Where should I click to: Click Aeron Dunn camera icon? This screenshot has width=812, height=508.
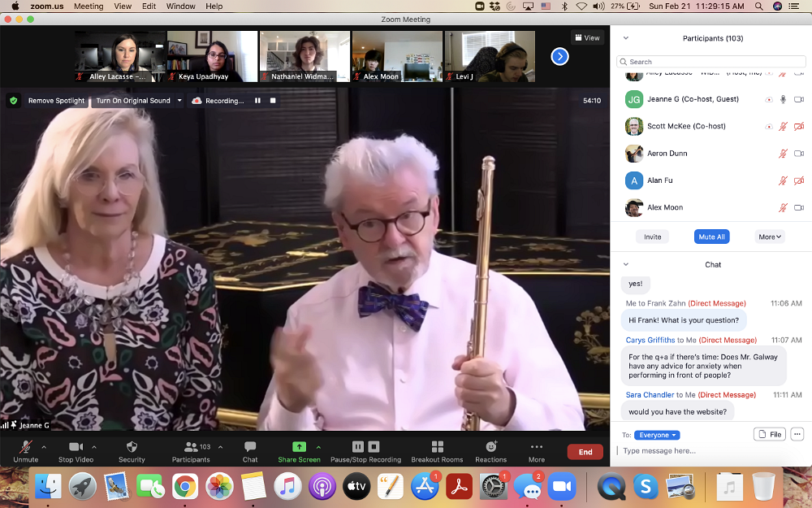pos(798,154)
